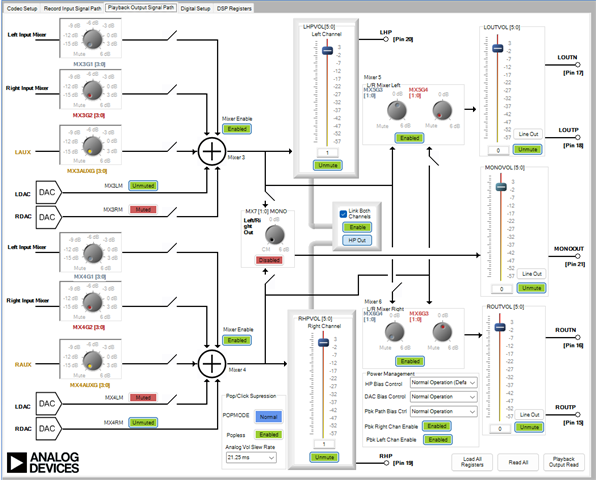Open DAC Bias Control dropdown
This screenshot has width=596, height=480.
444,397
